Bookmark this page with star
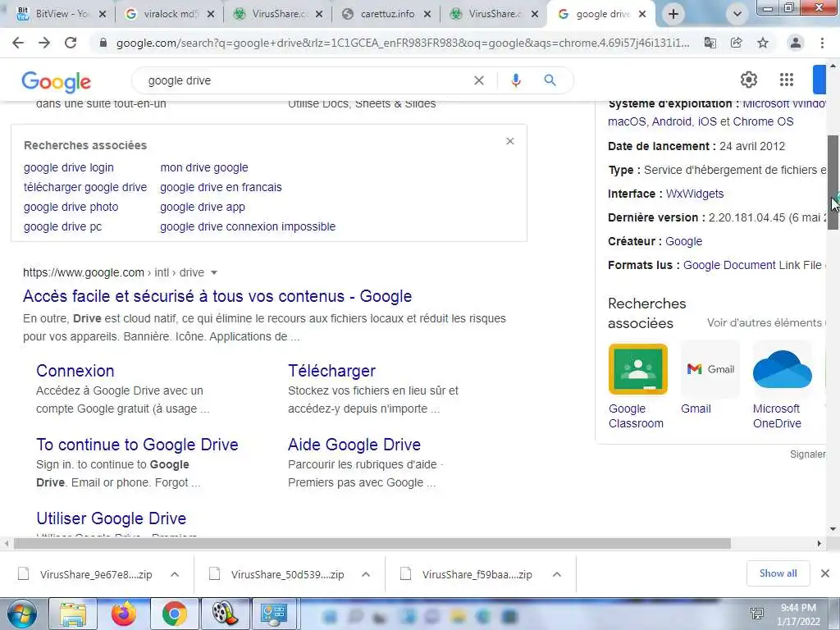 click(763, 43)
